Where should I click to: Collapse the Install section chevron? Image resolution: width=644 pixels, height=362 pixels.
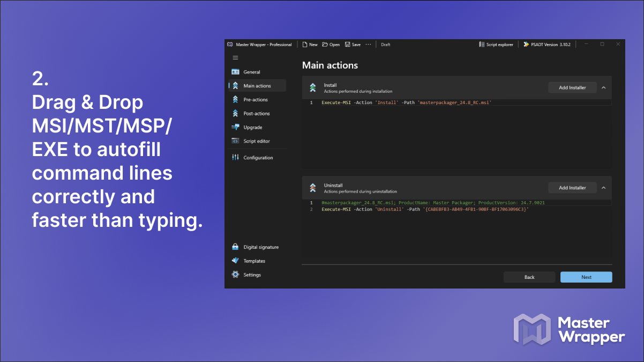click(604, 87)
